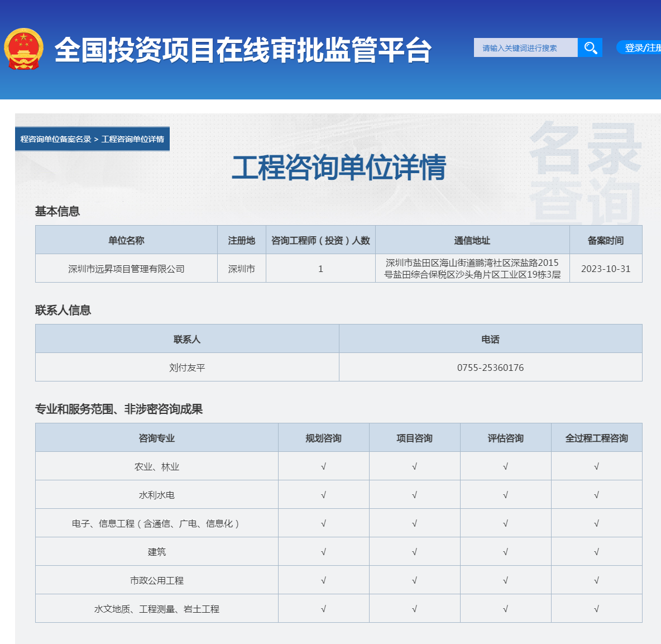Select company name 深圳市远昇项目管理有限公司
The width and height of the screenshot is (661, 644).
pos(127,269)
